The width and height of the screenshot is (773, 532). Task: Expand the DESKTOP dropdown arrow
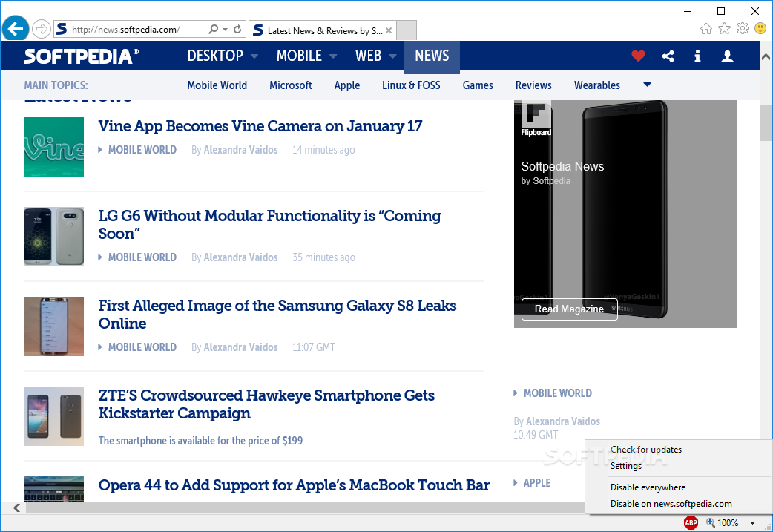tap(254, 56)
